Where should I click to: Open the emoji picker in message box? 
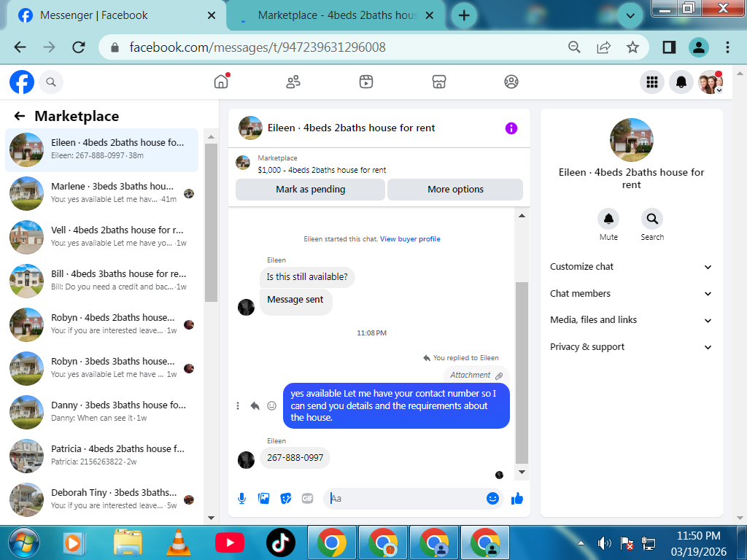492,499
